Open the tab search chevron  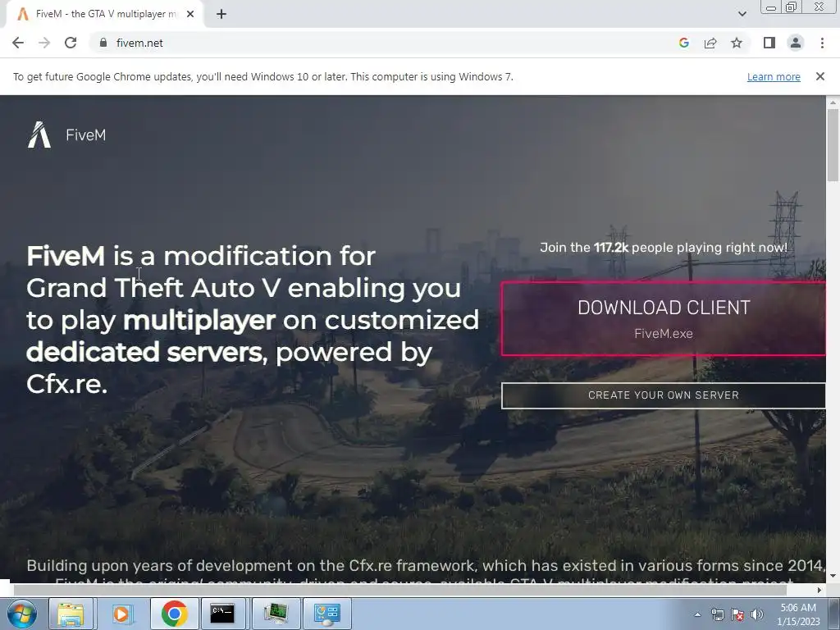pos(742,14)
